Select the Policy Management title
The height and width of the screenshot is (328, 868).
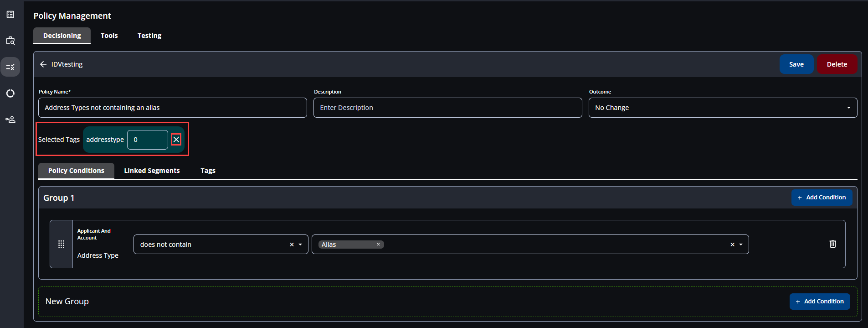72,16
